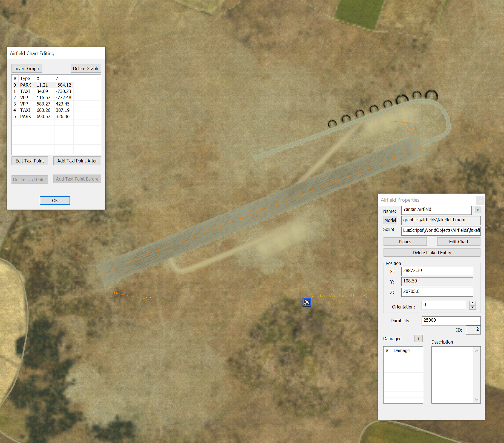Click Add Taxi Point After

click(x=77, y=161)
